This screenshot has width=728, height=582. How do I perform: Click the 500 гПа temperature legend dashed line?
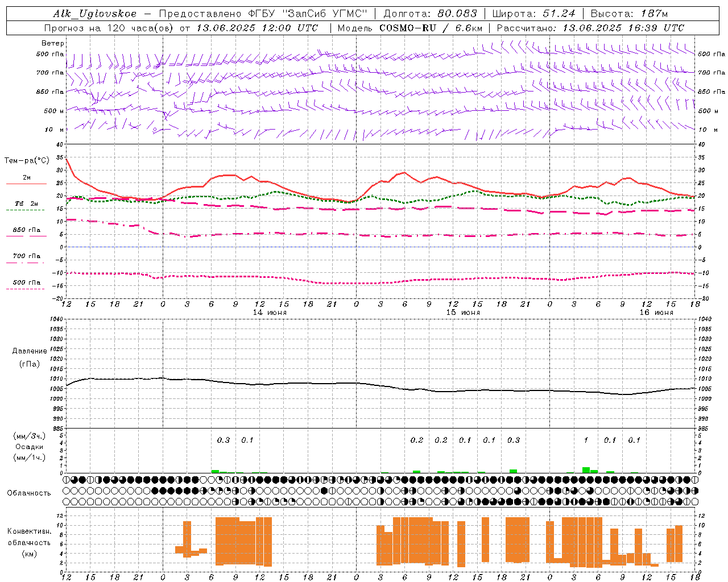(x=25, y=289)
